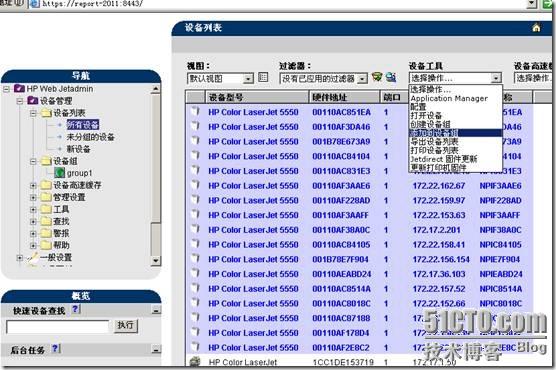The width and height of the screenshot is (556, 370).
Task: Expand the 一般设置 tree node
Action: coord(20,258)
